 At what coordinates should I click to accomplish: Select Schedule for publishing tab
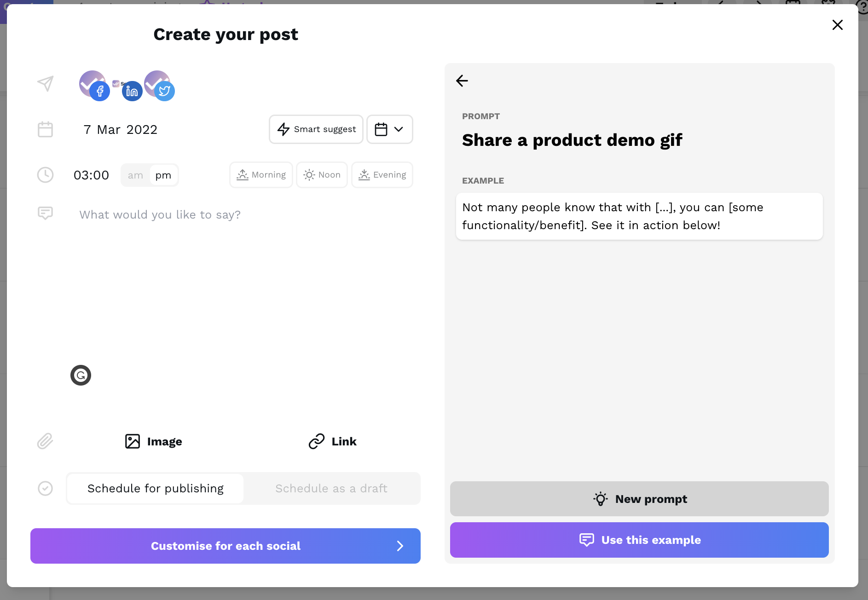156,488
